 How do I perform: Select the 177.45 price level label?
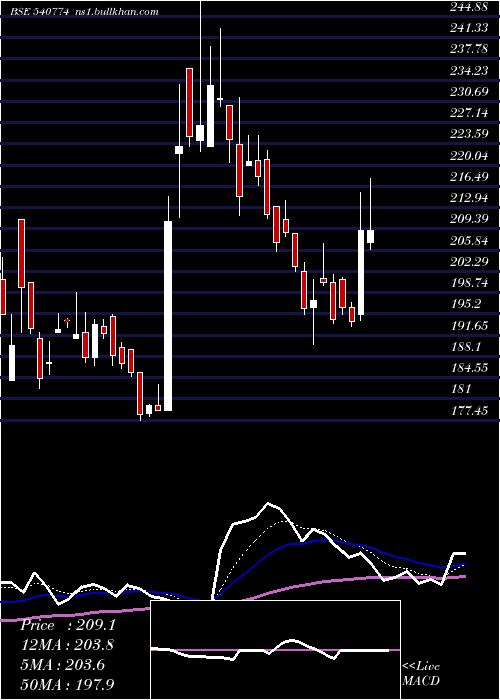(469, 410)
